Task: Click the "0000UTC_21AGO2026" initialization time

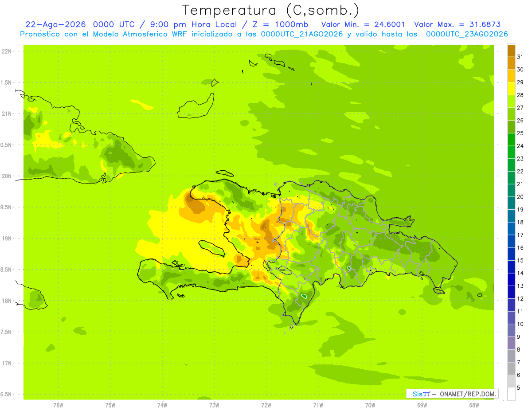Action: tap(302, 34)
